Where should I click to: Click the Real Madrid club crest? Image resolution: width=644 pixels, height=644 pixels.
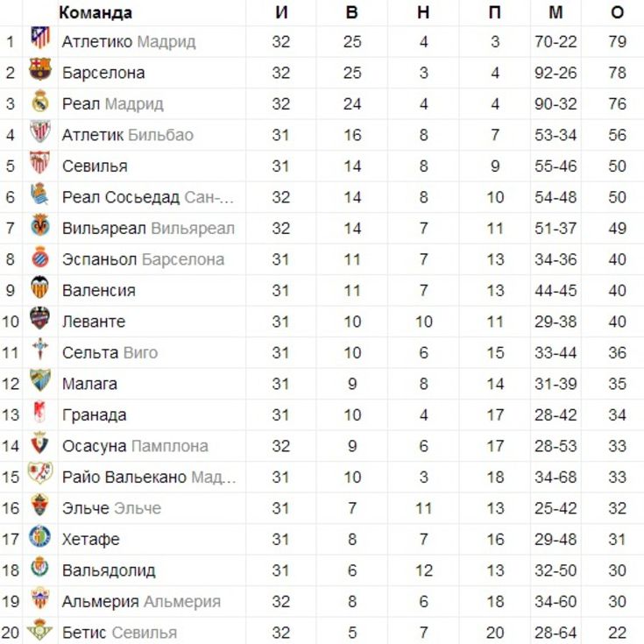(40, 101)
